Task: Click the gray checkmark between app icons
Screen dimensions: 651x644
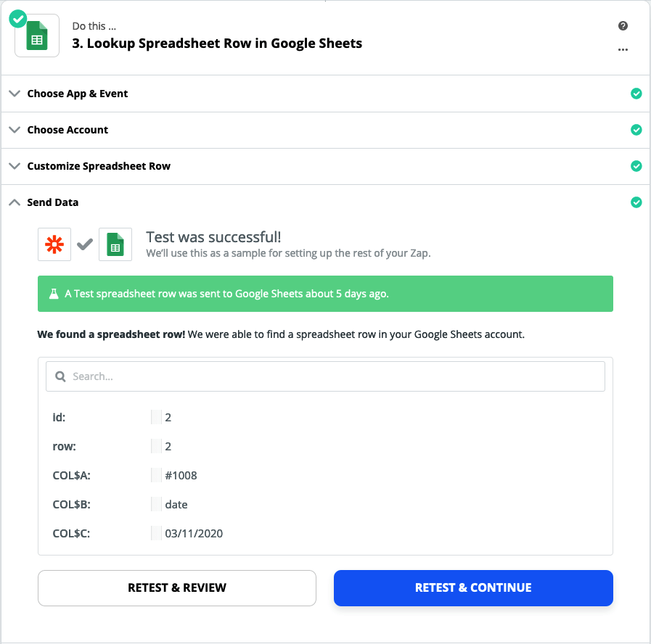Action: pos(85,244)
